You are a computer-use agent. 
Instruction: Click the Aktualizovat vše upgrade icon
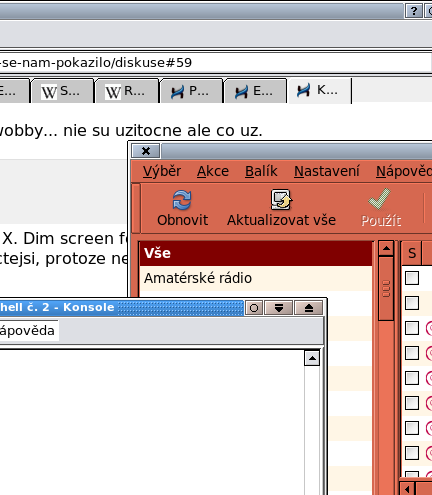tap(281, 199)
